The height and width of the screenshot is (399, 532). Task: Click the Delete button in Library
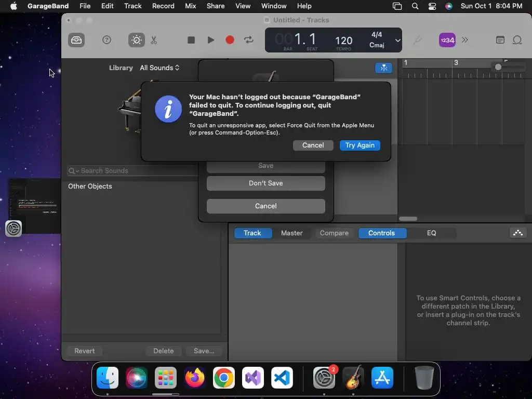(x=163, y=351)
